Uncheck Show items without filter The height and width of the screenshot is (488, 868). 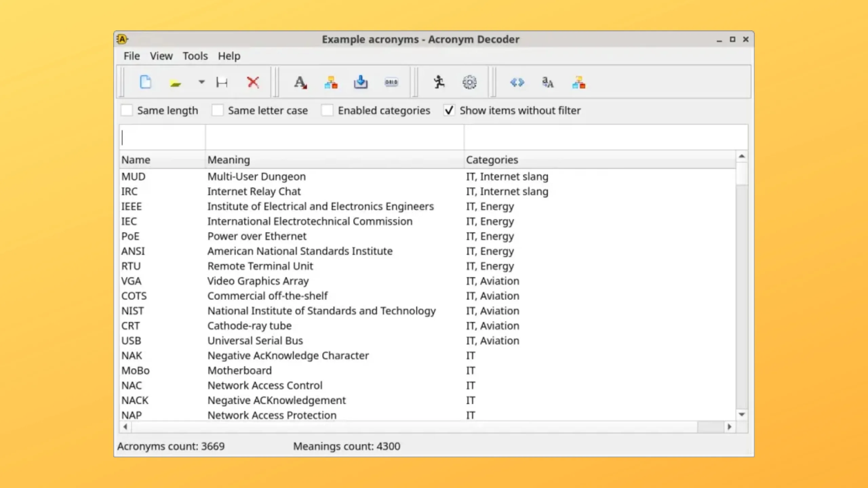pyautogui.click(x=449, y=110)
